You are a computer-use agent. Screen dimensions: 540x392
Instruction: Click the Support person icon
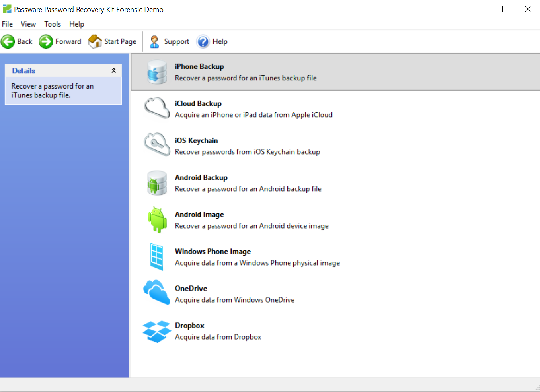tap(154, 41)
